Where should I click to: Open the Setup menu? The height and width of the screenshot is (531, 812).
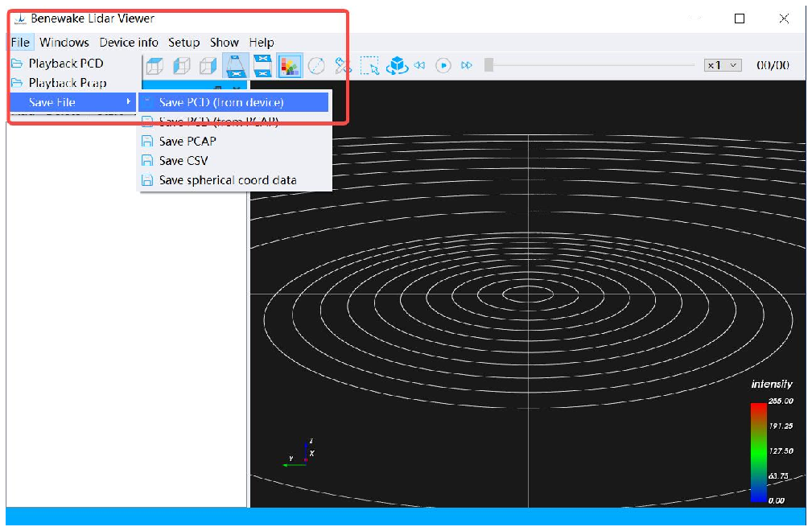tap(183, 43)
